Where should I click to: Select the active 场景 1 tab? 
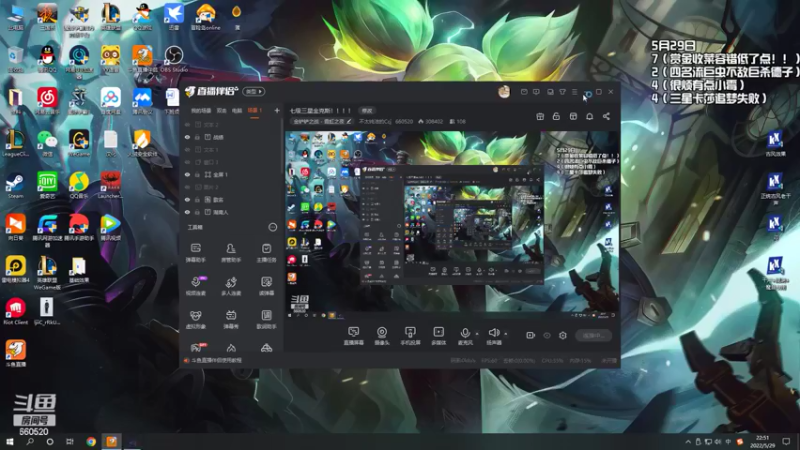tap(254, 110)
